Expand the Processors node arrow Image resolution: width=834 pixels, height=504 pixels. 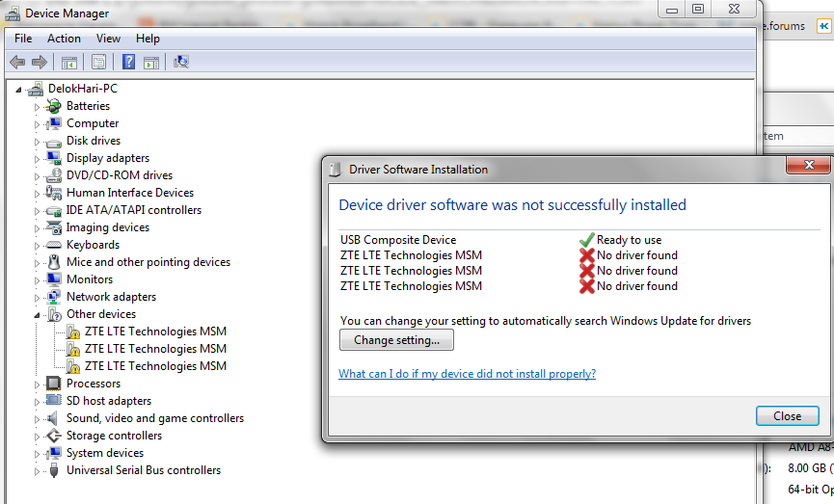point(37,385)
